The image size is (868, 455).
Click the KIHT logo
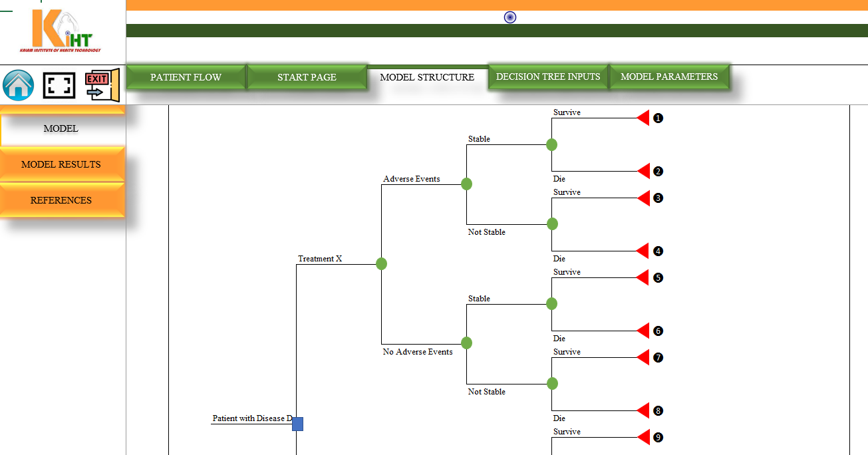pos(61,31)
